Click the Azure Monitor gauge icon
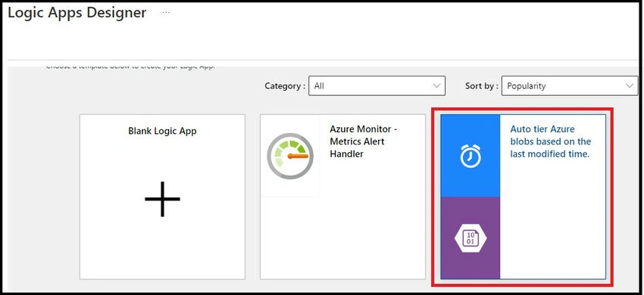The height and width of the screenshot is (295, 644). [x=290, y=156]
